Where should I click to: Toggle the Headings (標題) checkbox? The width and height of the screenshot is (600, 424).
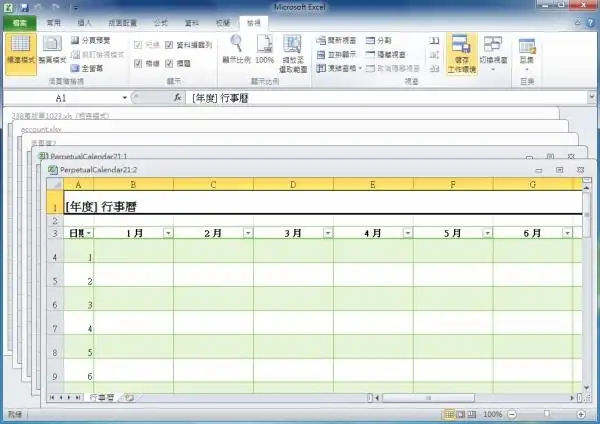click(169, 63)
